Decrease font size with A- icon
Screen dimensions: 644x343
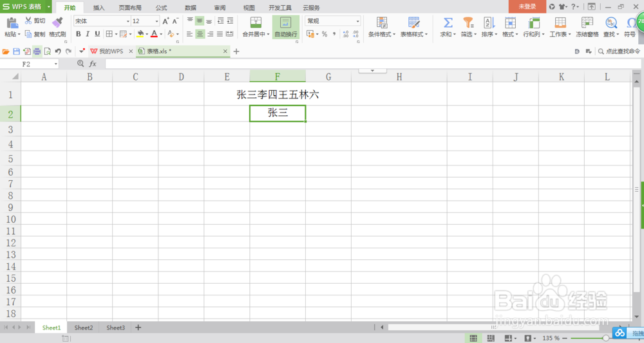[x=175, y=21]
